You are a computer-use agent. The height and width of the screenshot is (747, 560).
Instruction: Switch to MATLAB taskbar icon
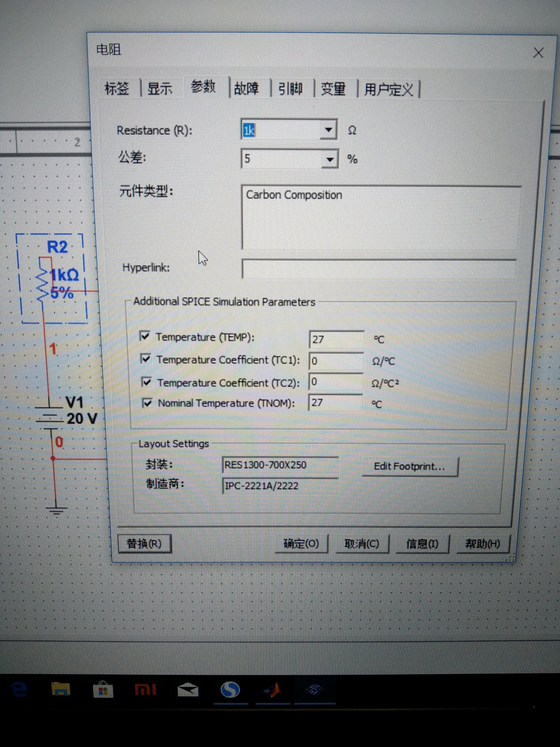tap(273, 689)
